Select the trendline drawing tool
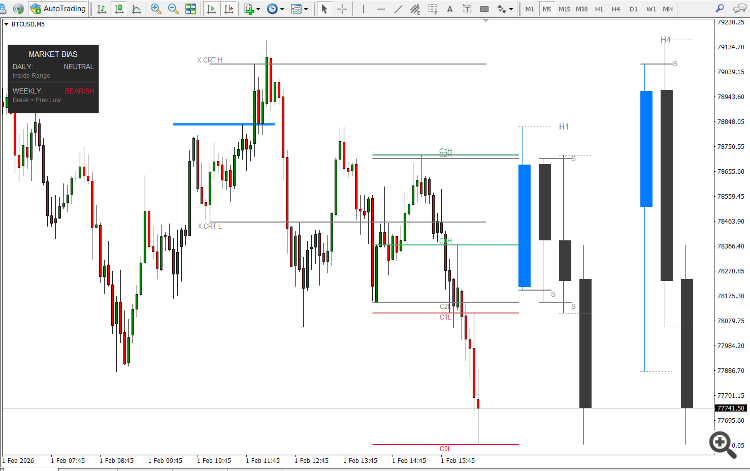This screenshot has height=471, width=750. point(398,9)
